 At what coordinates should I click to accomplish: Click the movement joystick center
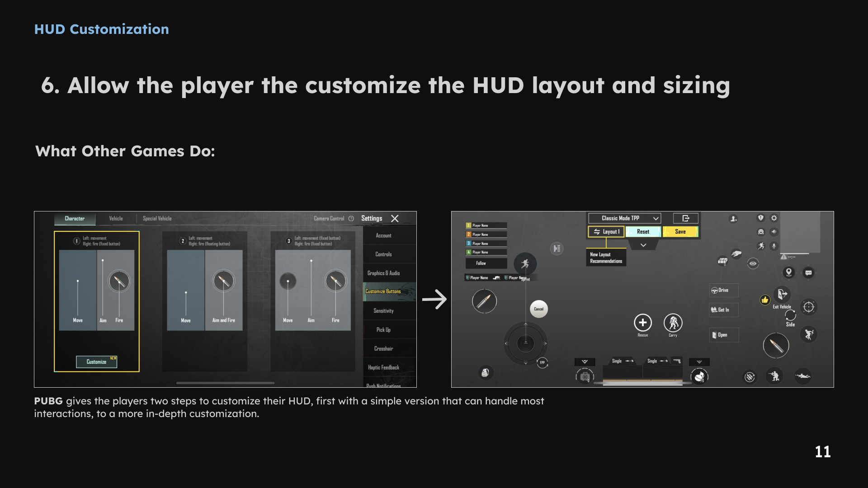pos(525,343)
